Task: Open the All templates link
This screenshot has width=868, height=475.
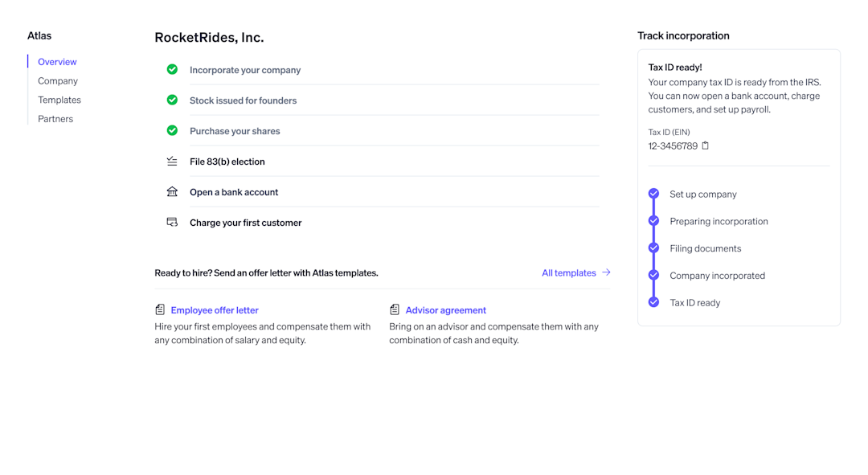Action: click(x=568, y=272)
